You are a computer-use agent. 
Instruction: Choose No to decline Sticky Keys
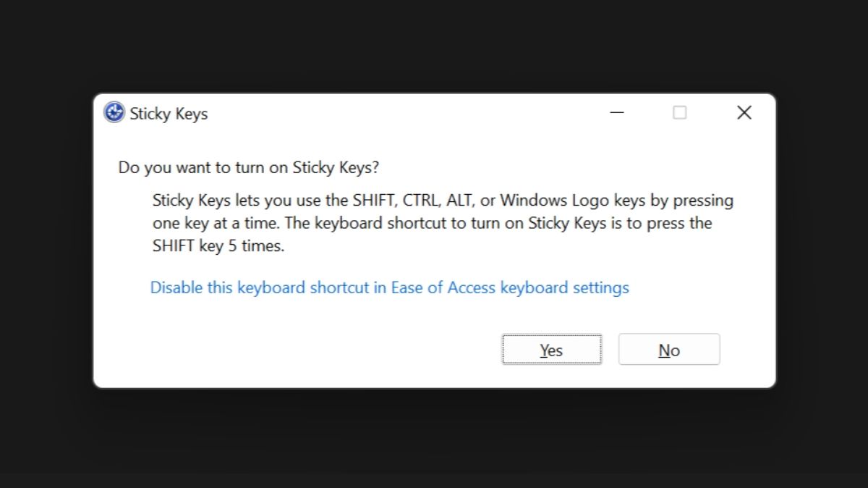point(669,350)
